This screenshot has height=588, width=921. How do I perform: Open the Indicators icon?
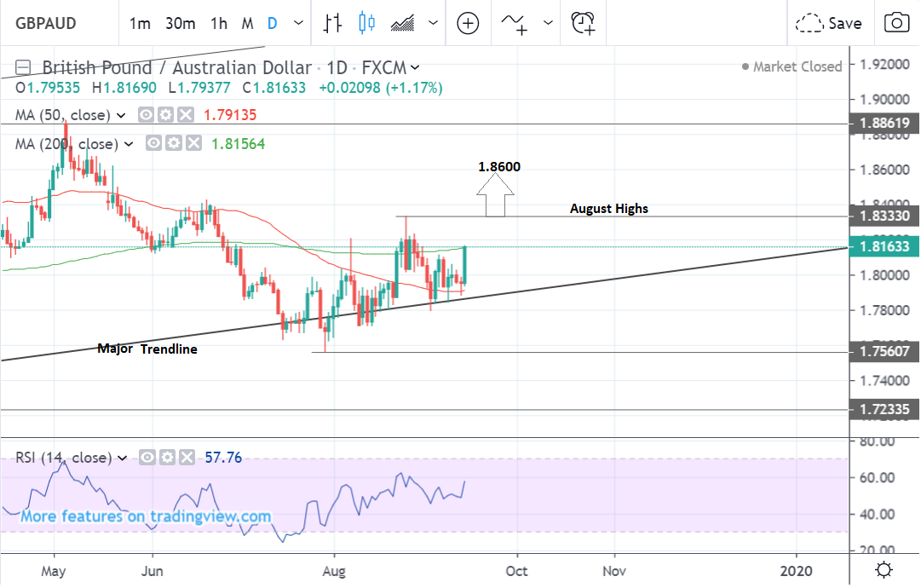tap(515, 24)
